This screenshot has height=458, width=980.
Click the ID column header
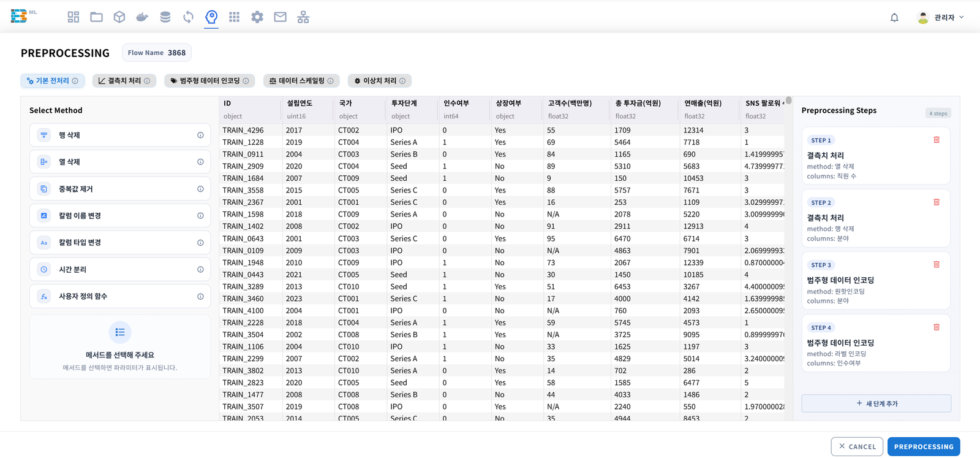pos(251,110)
